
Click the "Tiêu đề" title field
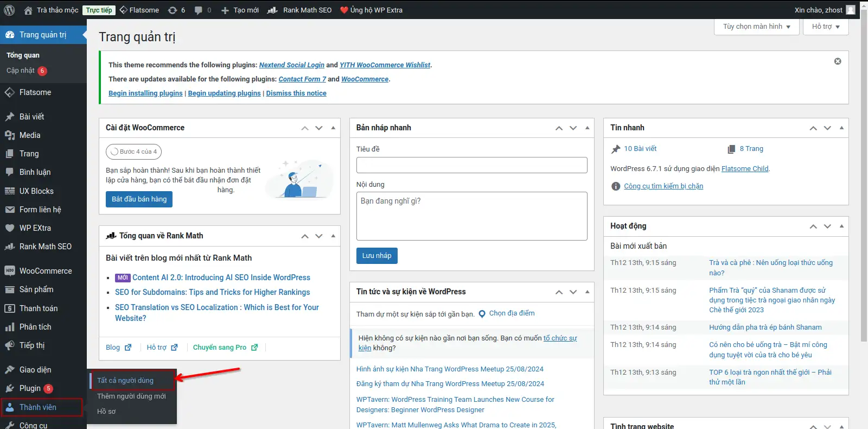click(x=471, y=165)
